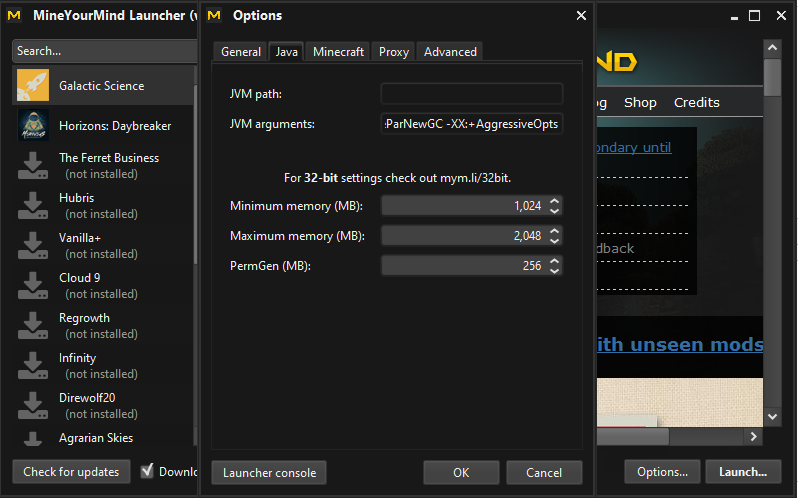Open the Shop link in news page

pos(640,102)
